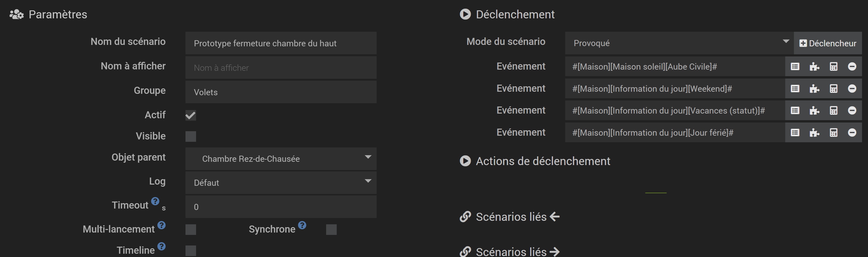Expand the Log level dropdown
Image resolution: width=868 pixels, height=257 pixels.
(x=281, y=182)
